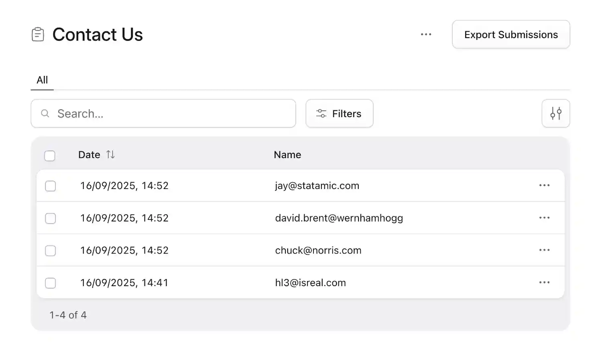Image resolution: width=602 pixels, height=364 pixels.
Task: Check the row for david.brent@wernhamhogg
Action: point(51,218)
